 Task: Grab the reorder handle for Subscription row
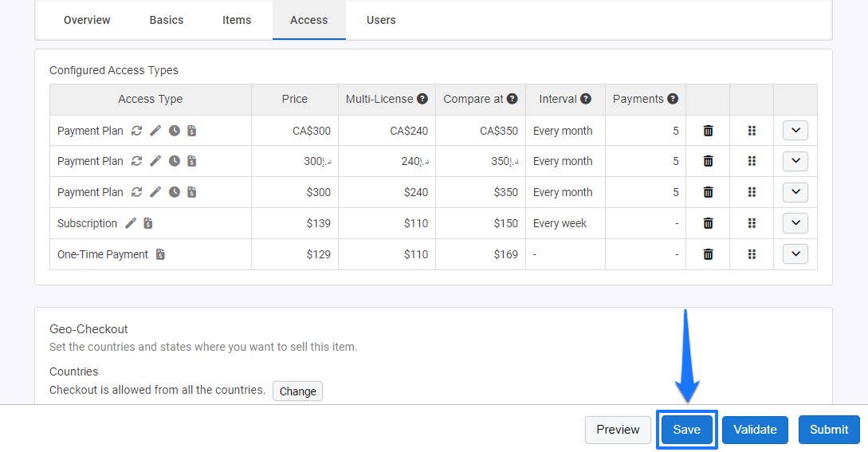(752, 223)
